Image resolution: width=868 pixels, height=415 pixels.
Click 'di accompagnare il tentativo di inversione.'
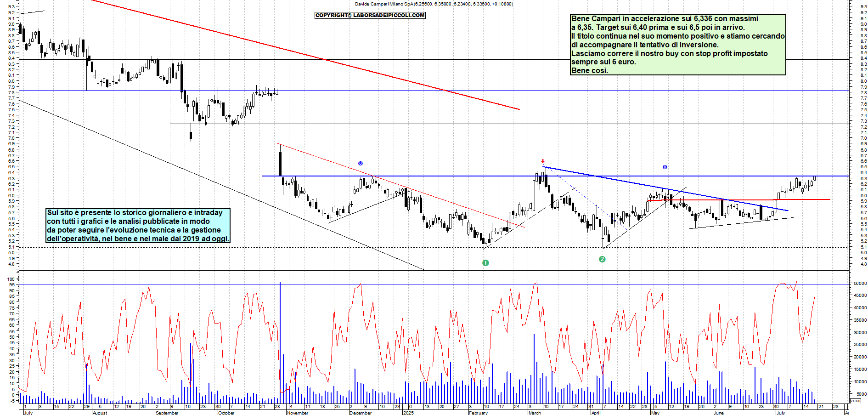tap(645, 45)
